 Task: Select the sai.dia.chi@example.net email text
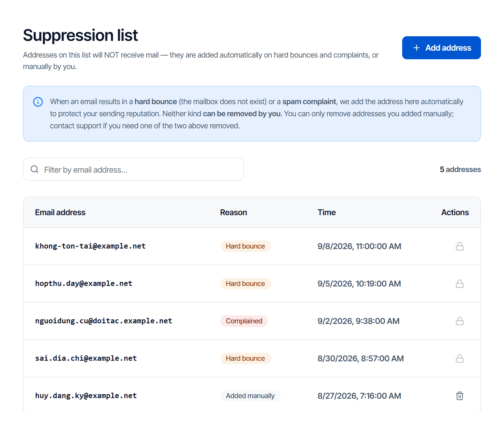pyautogui.click(x=86, y=358)
